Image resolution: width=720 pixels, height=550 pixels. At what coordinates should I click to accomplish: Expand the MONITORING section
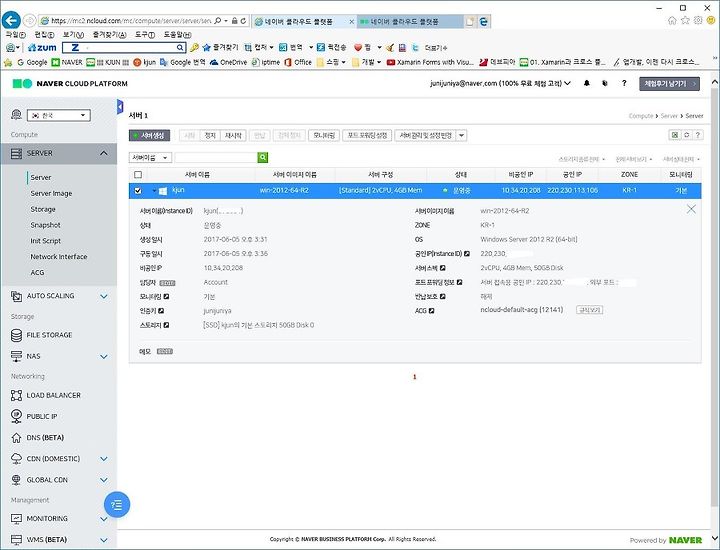pos(104,519)
